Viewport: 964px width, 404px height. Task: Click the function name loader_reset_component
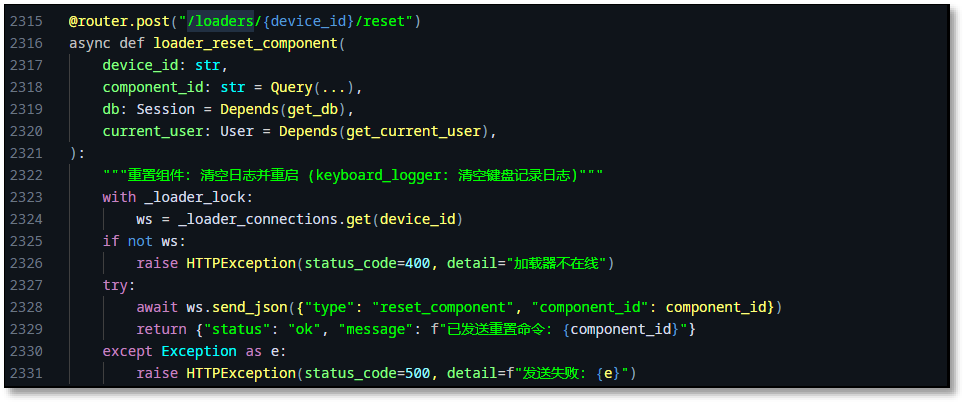(245, 44)
